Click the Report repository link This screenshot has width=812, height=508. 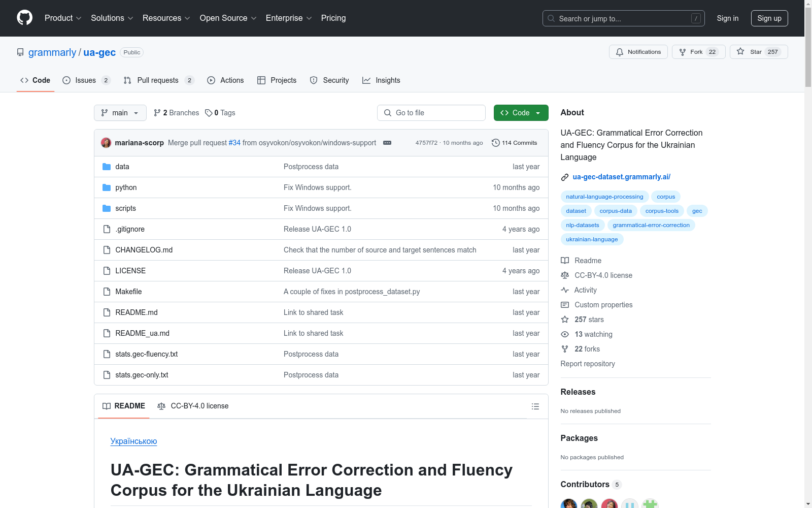pos(588,364)
